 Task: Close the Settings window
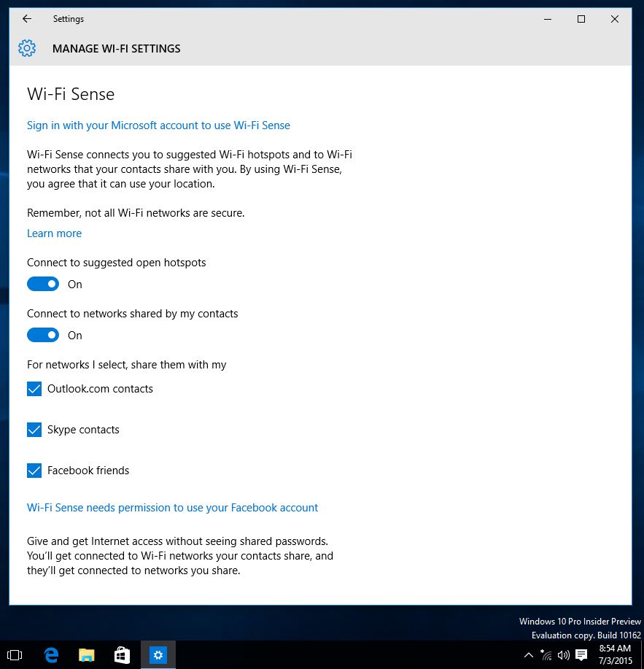[x=615, y=19]
